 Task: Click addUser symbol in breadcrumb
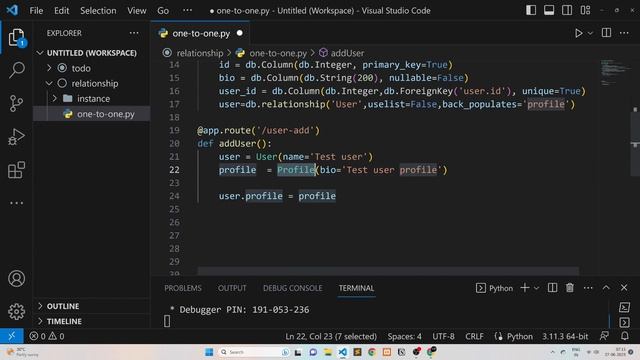point(347,53)
